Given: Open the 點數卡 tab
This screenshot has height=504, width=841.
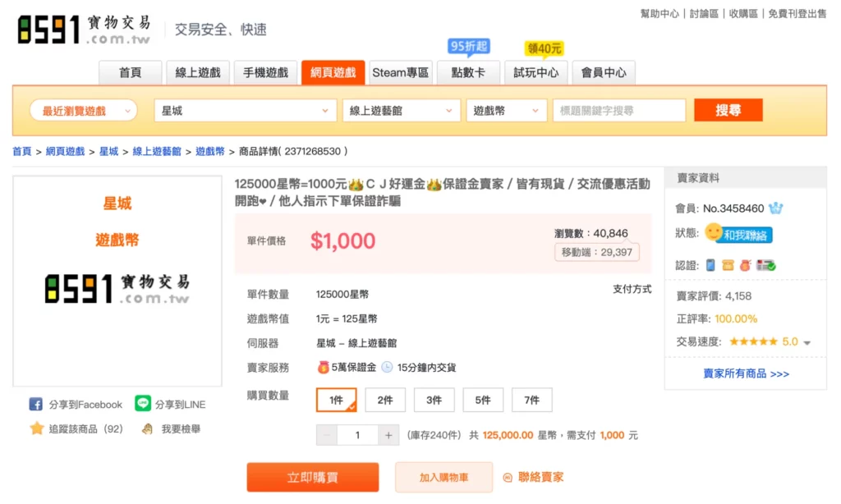Looking at the screenshot, I should (468, 73).
